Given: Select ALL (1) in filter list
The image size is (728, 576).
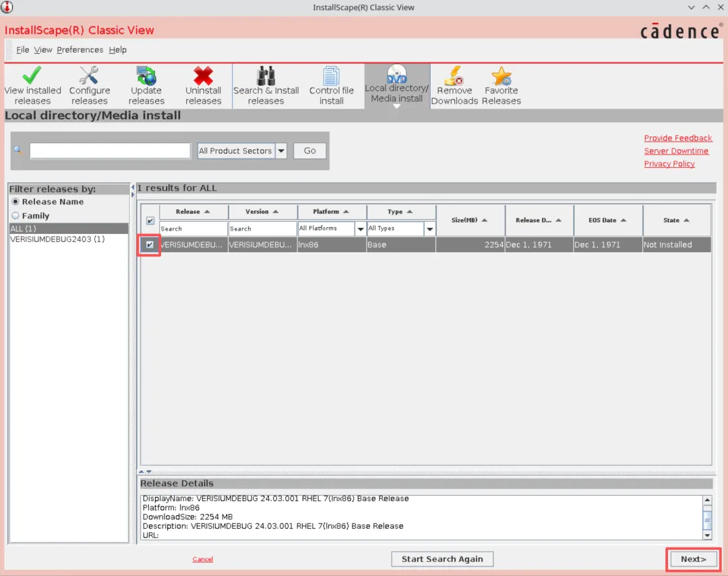Looking at the screenshot, I should pos(69,229).
